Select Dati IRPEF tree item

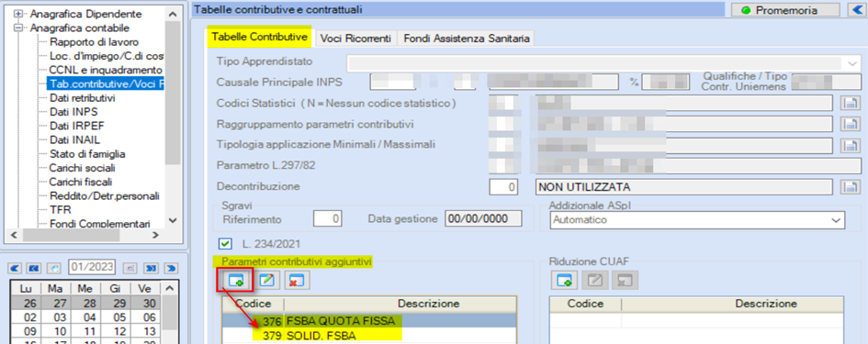pos(76,126)
